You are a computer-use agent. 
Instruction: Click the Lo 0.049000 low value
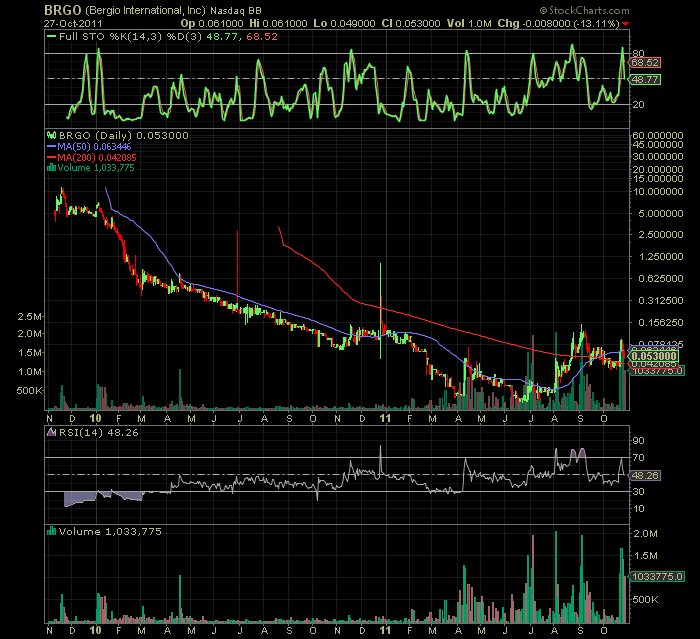pyautogui.click(x=344, y=24)
